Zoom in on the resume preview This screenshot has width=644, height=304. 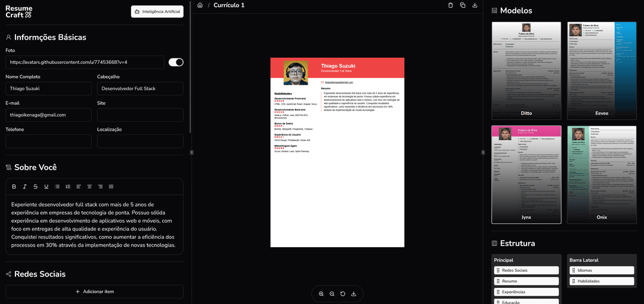pos(321,294)
